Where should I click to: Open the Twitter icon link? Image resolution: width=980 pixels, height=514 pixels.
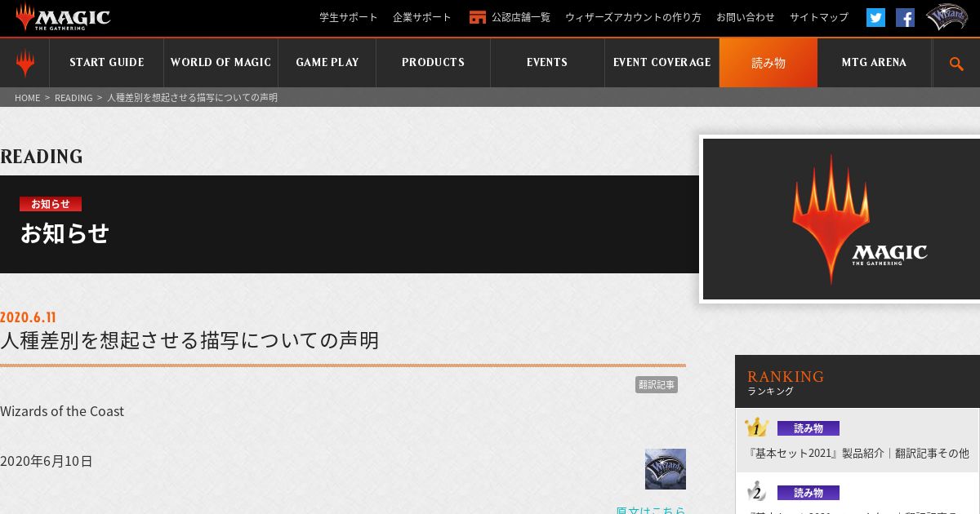point(875,17)
